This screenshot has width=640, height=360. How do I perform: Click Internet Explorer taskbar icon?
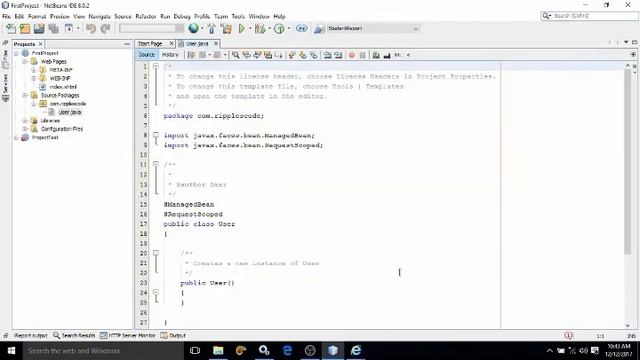(356, 351)
